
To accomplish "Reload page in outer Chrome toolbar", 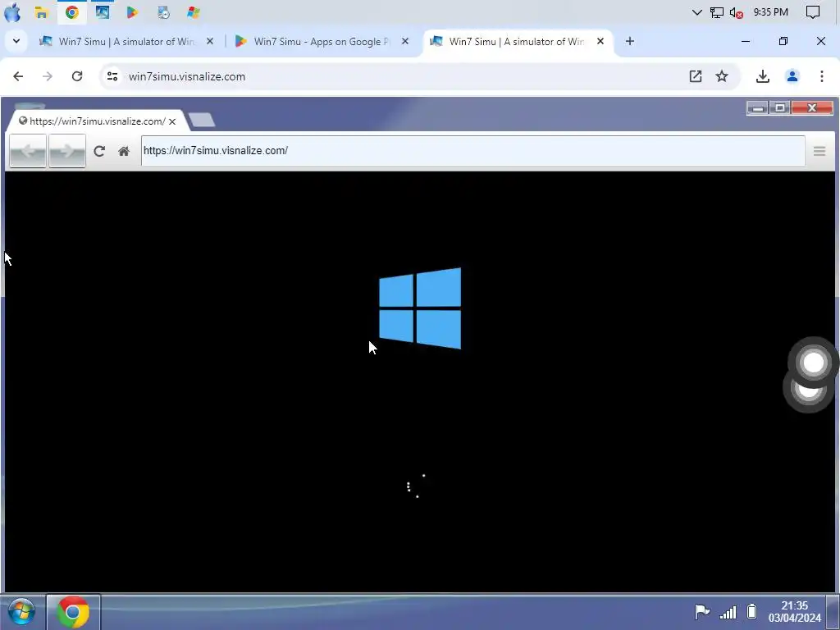I will [77, 76].
